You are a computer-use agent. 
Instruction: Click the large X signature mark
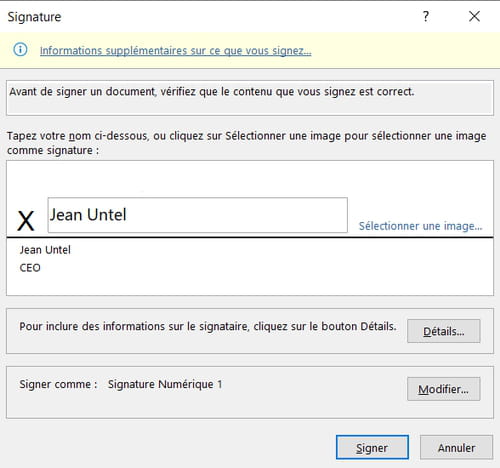pyautogui.click(x=26, y=221)
